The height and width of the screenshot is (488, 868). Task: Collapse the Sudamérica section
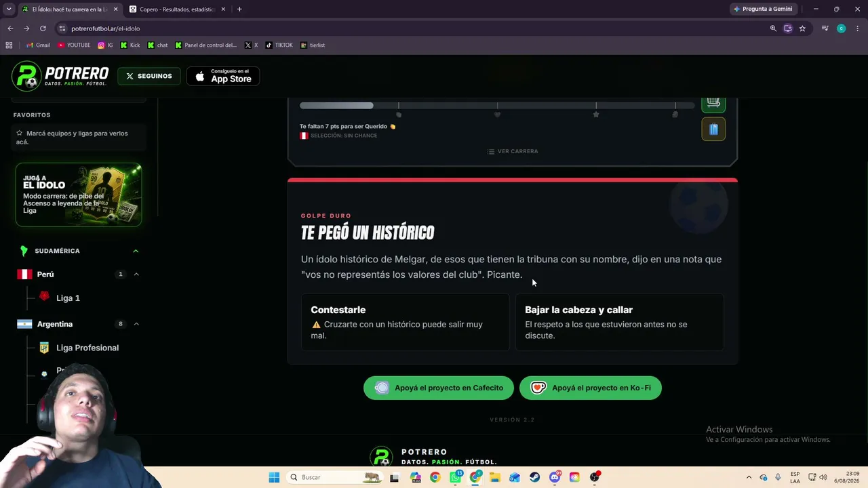coord(136,251)
